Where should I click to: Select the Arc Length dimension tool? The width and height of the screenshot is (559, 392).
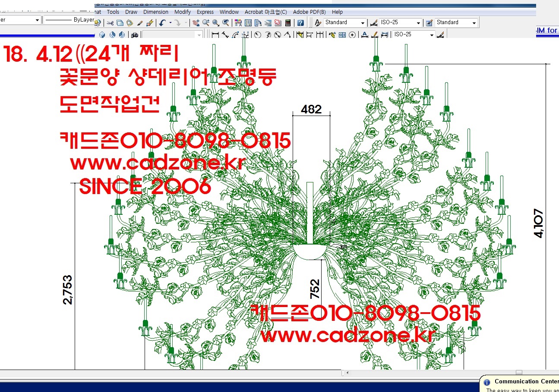tap(235, 35)
